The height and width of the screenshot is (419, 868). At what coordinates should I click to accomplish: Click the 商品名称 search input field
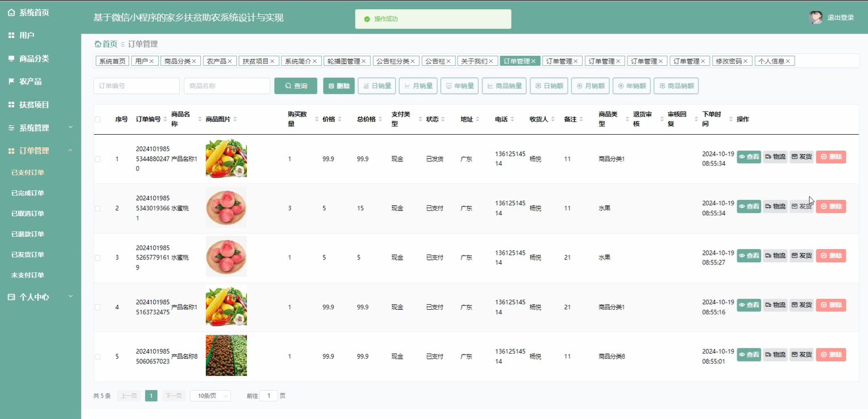click(x=227, y=86)
